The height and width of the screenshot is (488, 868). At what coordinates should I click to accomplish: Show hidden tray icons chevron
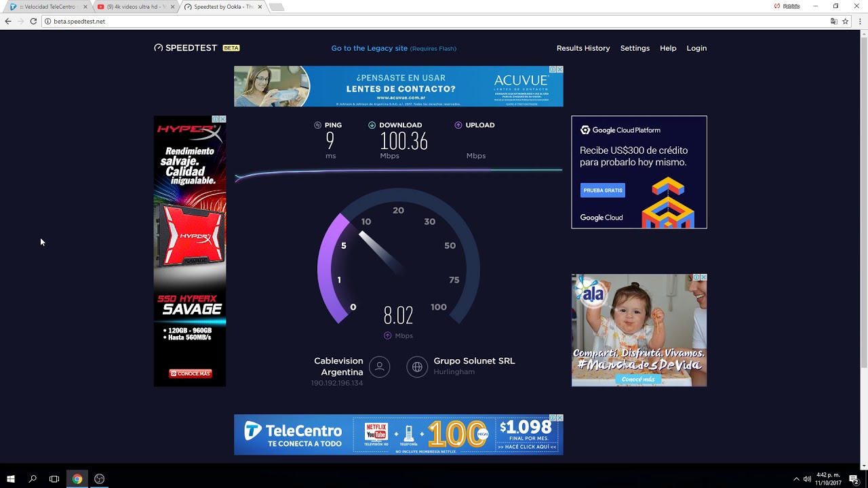[x=796, y=479]
